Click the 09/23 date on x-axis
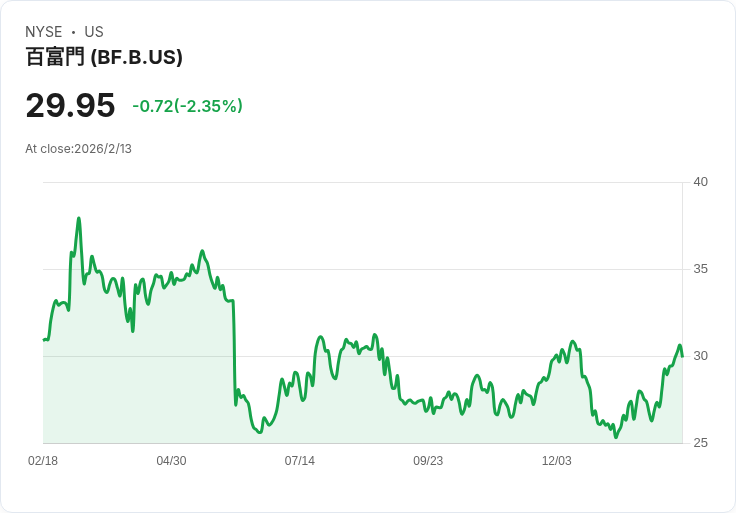Image resolution: width=736 pixels, height=513 pixels. click(428, 461)
